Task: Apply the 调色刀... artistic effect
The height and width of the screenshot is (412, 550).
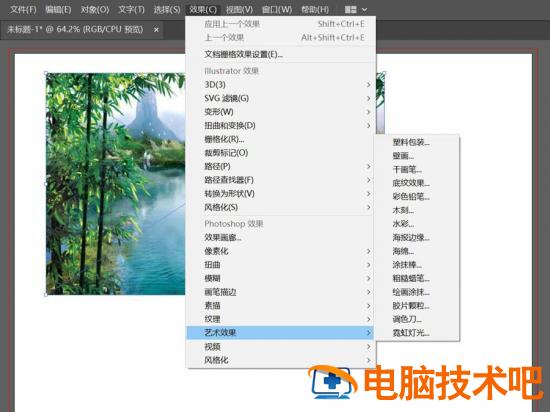Action: click(x=417, y=319)
